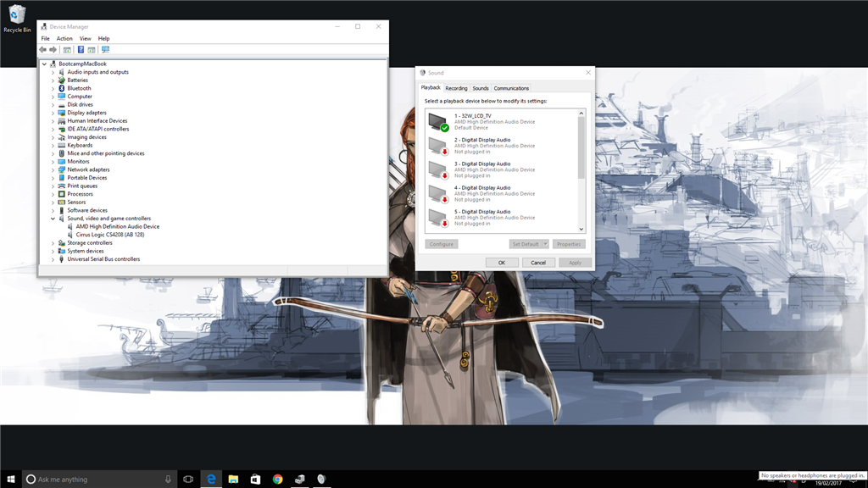
Task: Click the Apply button in Sound dialog
Action: click(576, 263)
